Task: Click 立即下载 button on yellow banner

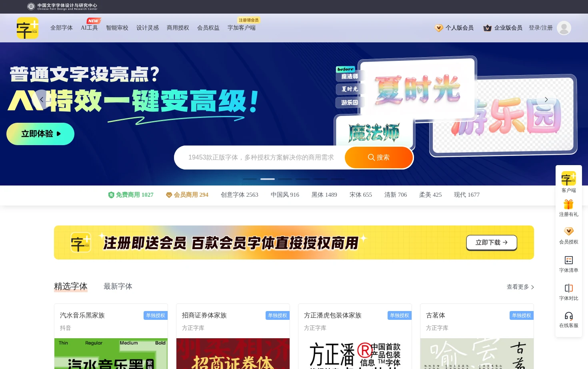Action: tap(492, 243)
